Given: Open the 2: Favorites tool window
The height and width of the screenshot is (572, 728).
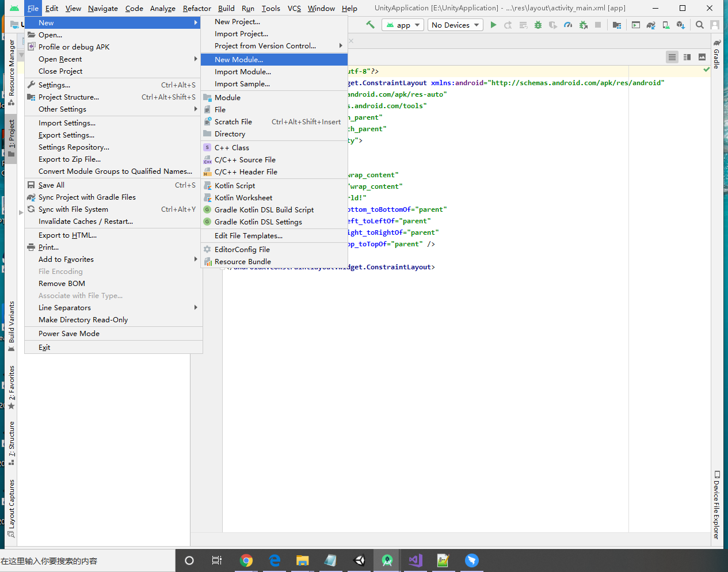Looking at the screenshot, I should click(x=12, y=387).
